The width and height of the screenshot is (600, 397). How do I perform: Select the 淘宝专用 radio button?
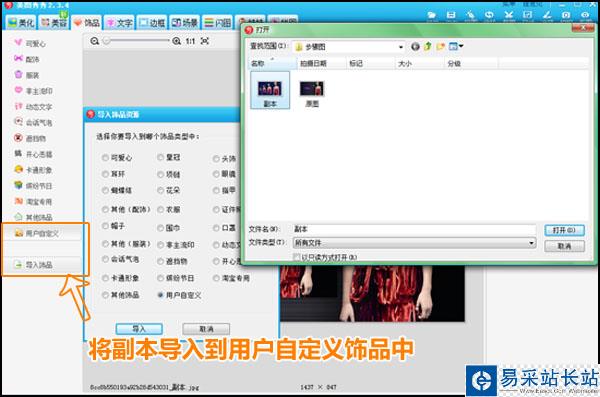[216, 278]
